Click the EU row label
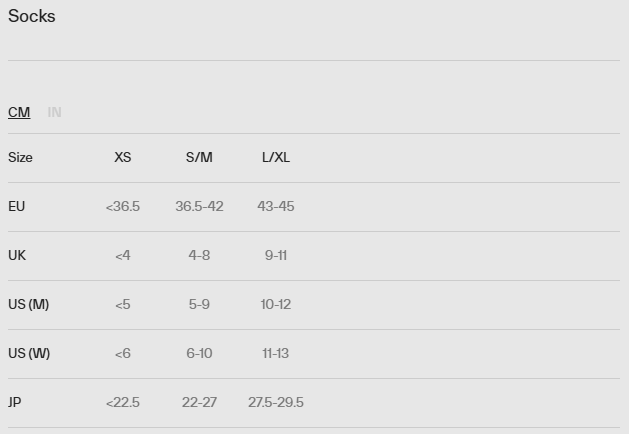Viewport: 629px width, 434px height. click(x=16, y=206)
